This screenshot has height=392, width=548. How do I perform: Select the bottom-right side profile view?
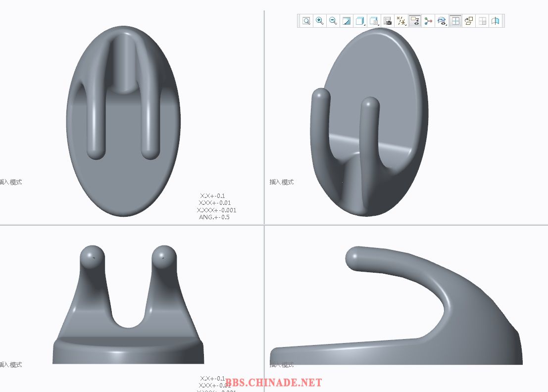pyautogui.click(x=396, y=305)
